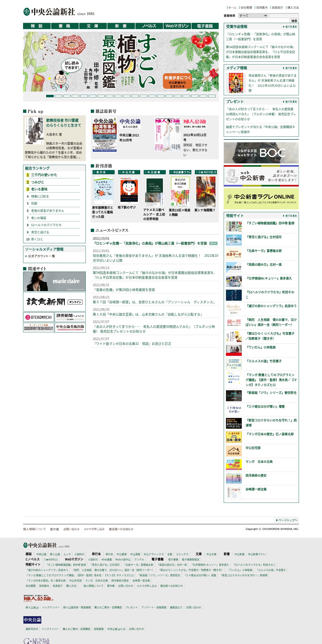Open the 東シナ海開戦7 book cover
This screenshot has width=322, height=644.
pos(206,192)
